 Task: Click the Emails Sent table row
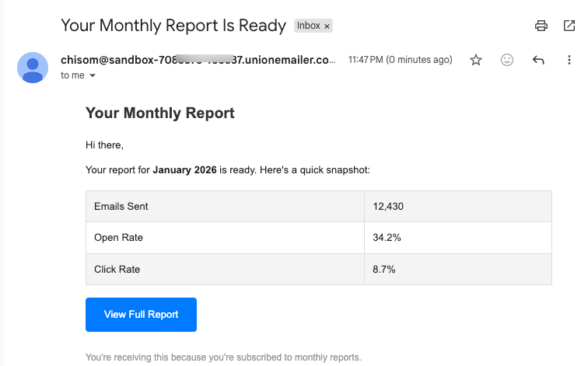pyautogui.click(x=319, y=207)
